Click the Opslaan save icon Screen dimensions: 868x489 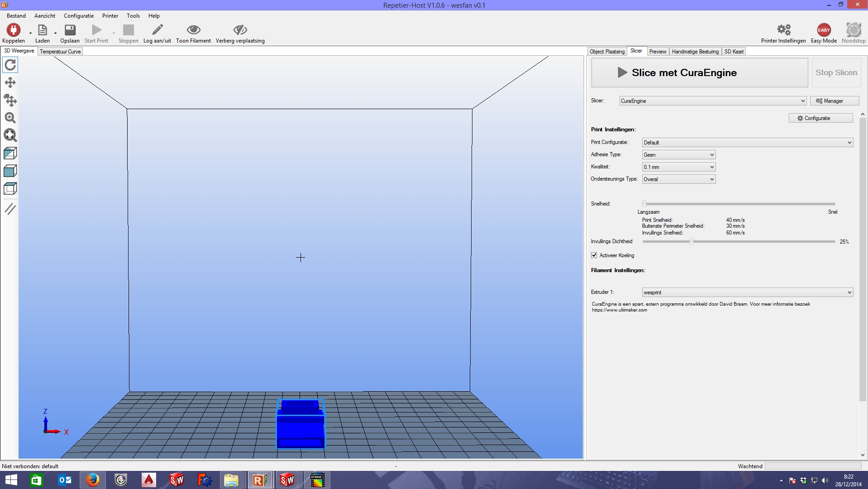[x=70, y=30]
